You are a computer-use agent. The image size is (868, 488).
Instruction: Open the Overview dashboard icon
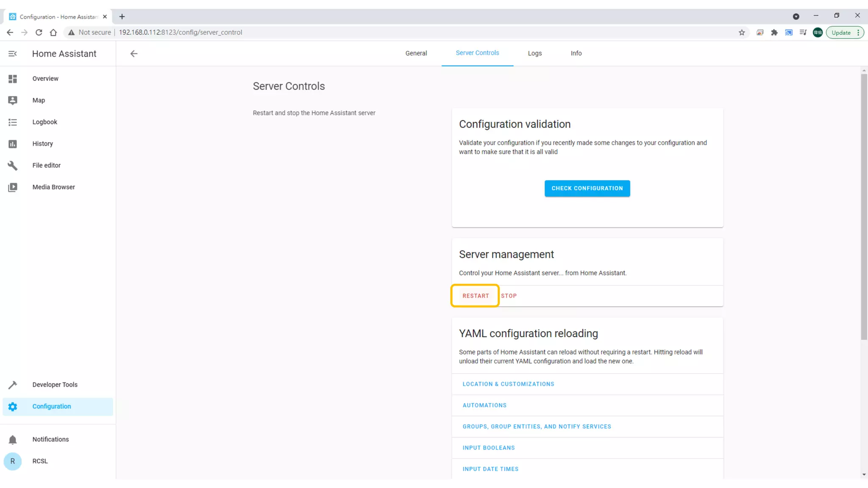[x=13, y=79]
